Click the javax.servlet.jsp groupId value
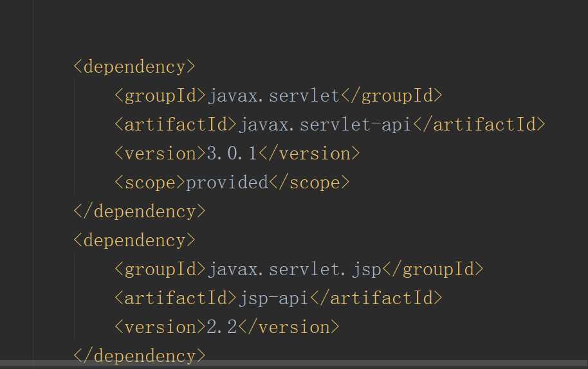The image size is (588, 369). point(294,269)
